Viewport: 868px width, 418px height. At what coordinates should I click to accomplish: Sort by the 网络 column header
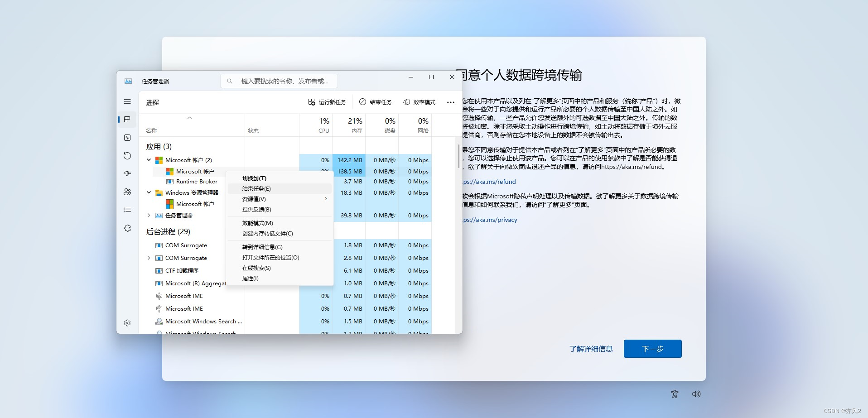(x=415, y=125)
